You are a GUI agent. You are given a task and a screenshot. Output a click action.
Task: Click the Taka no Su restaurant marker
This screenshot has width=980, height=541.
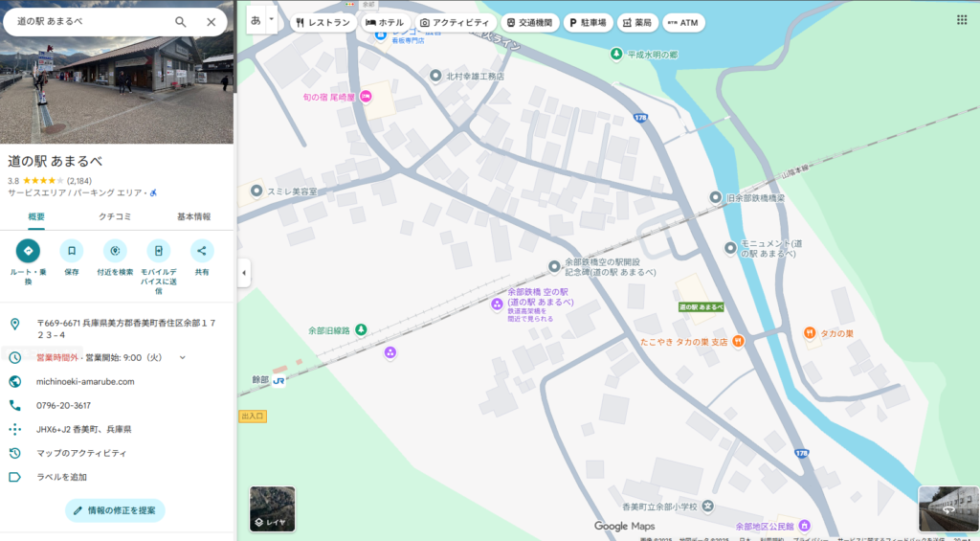tap(810, 332)
